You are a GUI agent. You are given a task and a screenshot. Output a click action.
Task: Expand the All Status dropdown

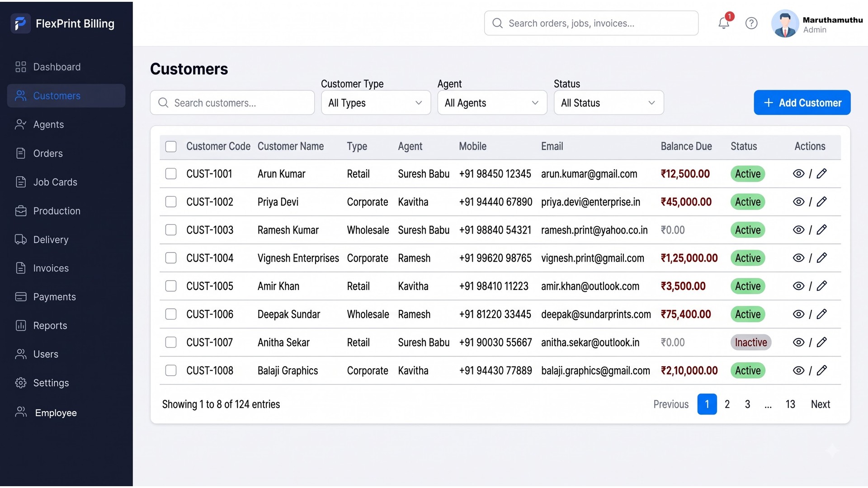609,103
